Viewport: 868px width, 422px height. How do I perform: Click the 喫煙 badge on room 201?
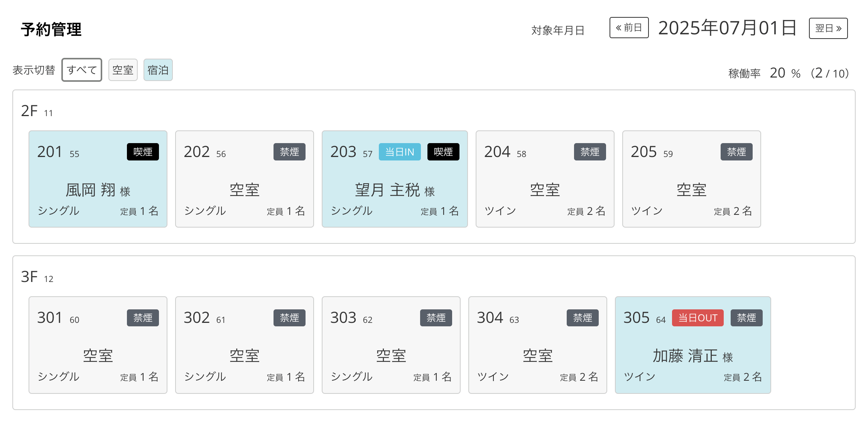[x=143, y=152]
